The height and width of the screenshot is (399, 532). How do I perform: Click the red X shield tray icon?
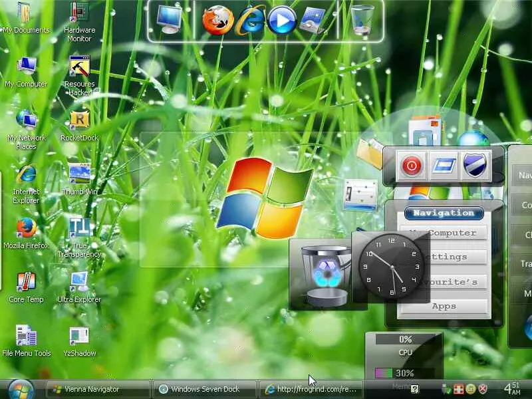483,389
